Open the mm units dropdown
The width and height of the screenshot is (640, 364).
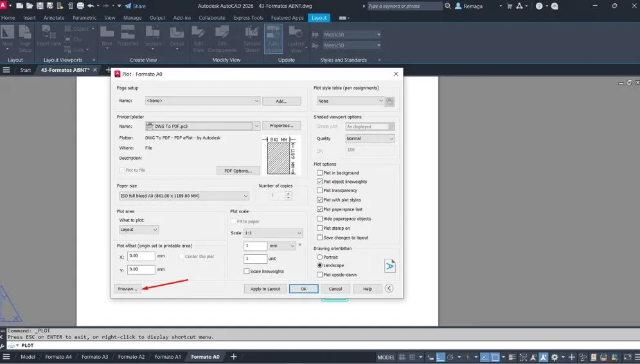[282, 246]
